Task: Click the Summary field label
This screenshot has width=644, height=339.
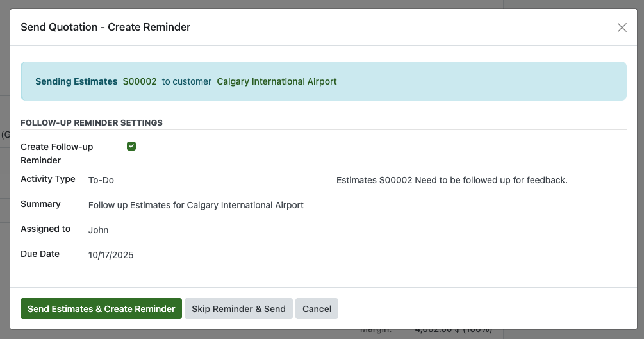Action: click(x=40, y=204)
